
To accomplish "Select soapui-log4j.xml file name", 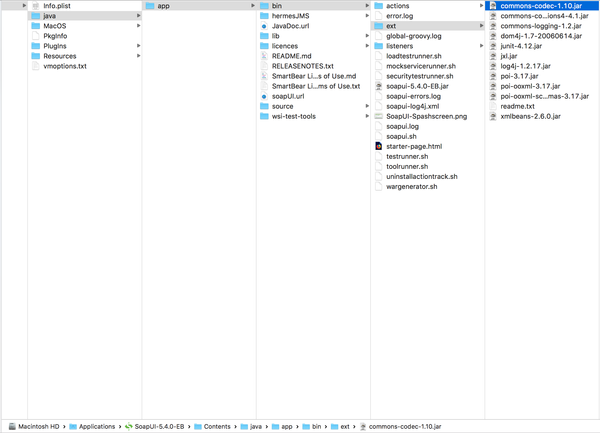I will click(x=412, y=106).
